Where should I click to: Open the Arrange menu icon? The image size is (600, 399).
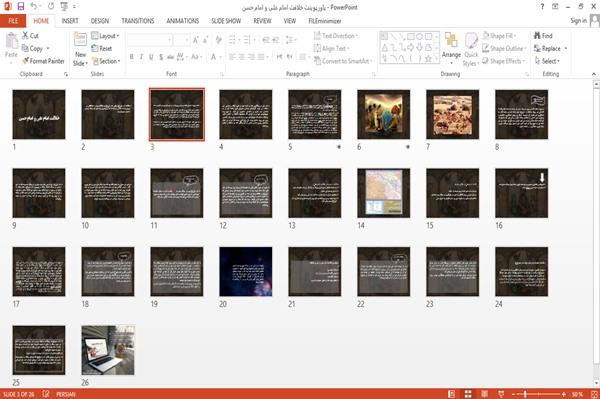click(x=451, y=40)
